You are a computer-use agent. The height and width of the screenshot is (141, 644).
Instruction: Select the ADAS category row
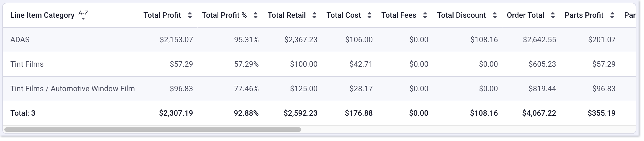(319, 40)
